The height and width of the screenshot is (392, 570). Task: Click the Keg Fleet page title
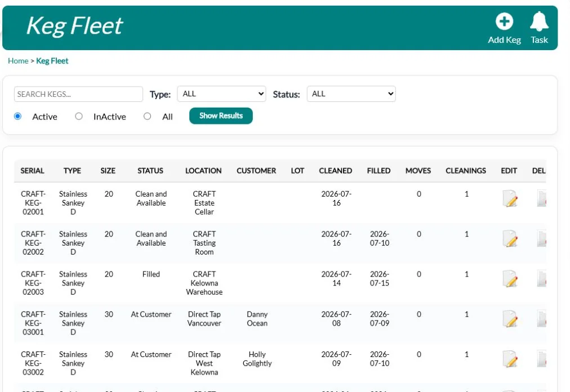(74, 26)
